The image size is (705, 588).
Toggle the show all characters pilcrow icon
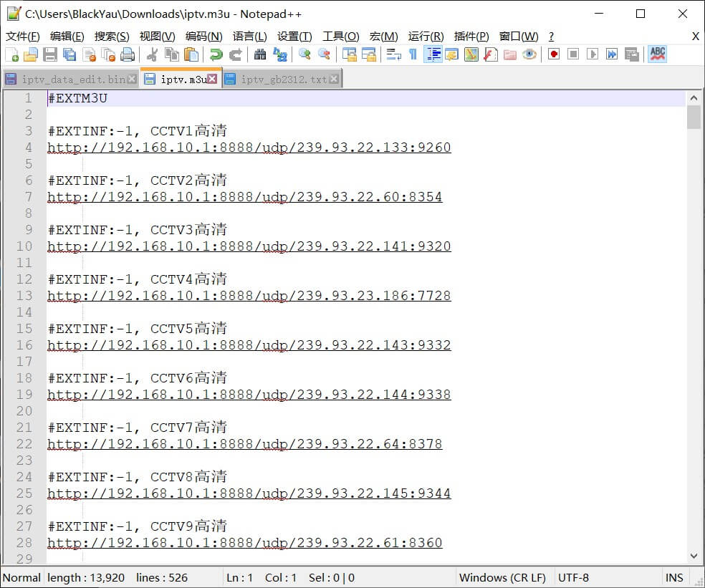(413, 55)
